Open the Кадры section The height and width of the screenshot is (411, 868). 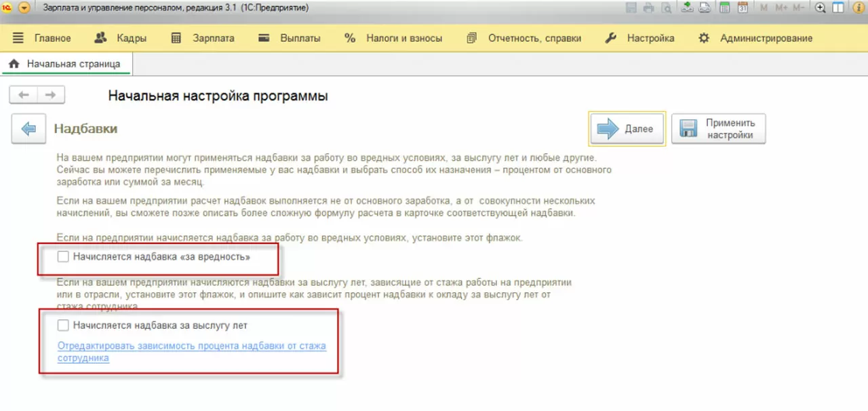[x=119, y=38]
